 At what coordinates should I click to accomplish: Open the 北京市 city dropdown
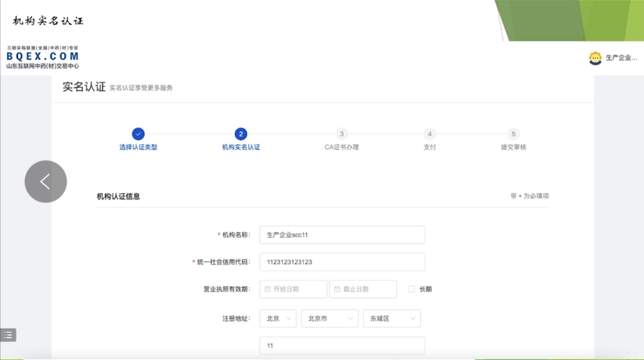point(330,318)
